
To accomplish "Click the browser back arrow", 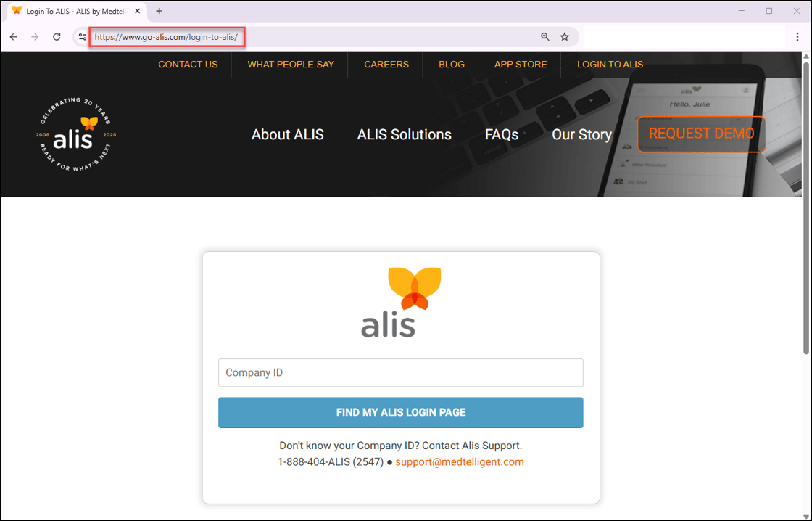I will (x=13, y=36).
